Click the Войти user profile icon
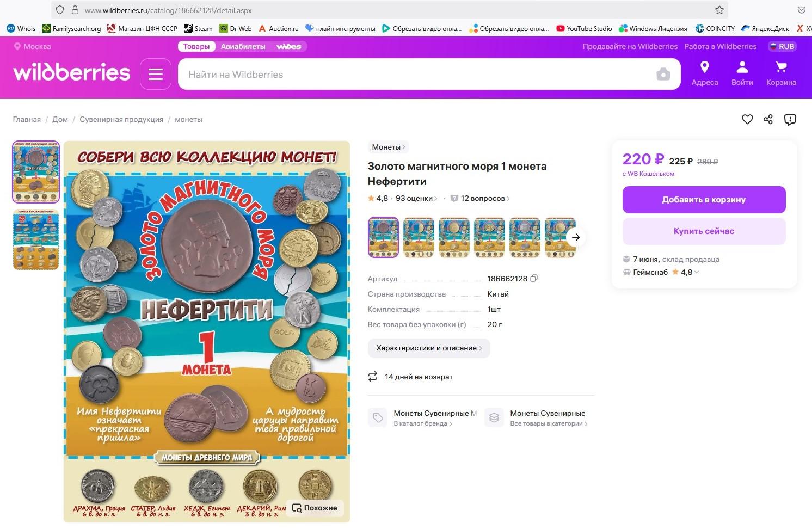 click(x=742, y=67)
